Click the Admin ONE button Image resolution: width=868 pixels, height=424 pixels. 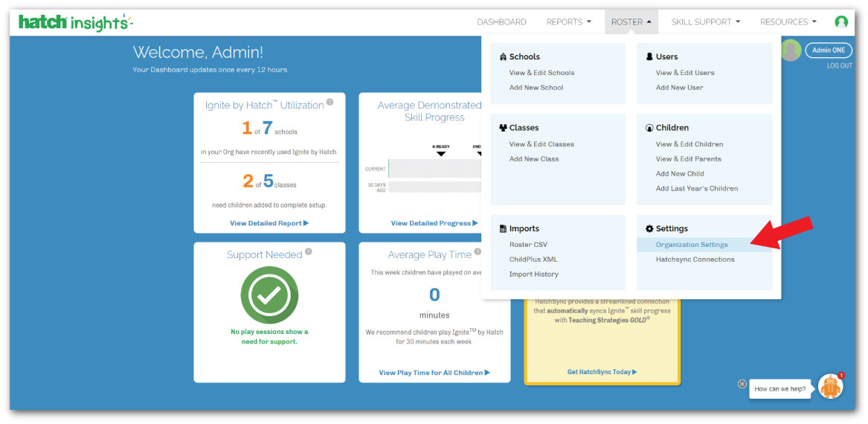tap(829, 50)
